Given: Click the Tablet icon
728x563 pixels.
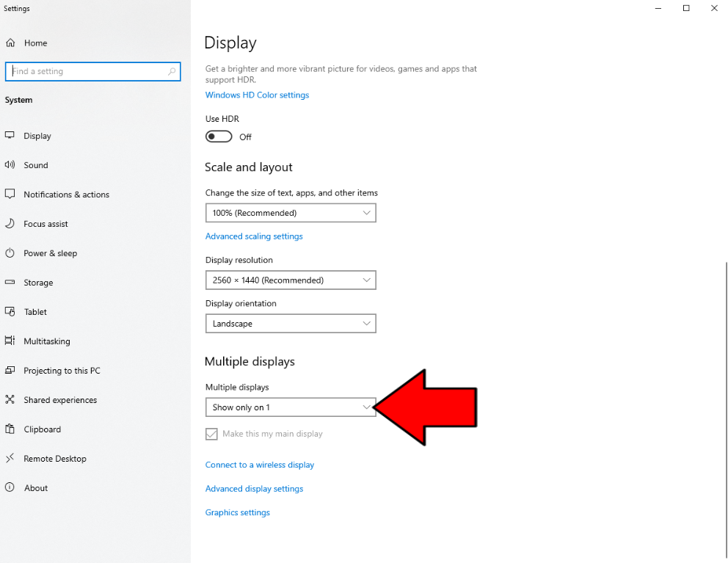Looking at the screenshot, I should click(x=10, y=311).
